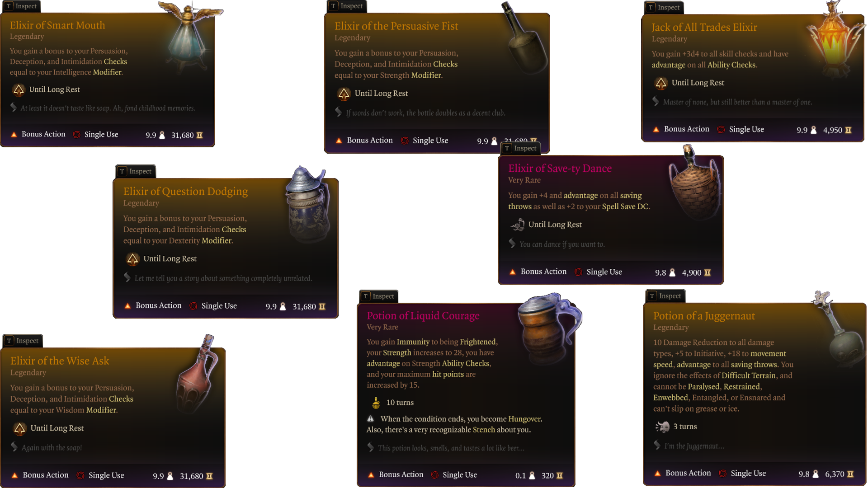The image size is (868, 488).
Task: Click the 10 turns duration icon on Liquid Courage
Action: point(376,402)
